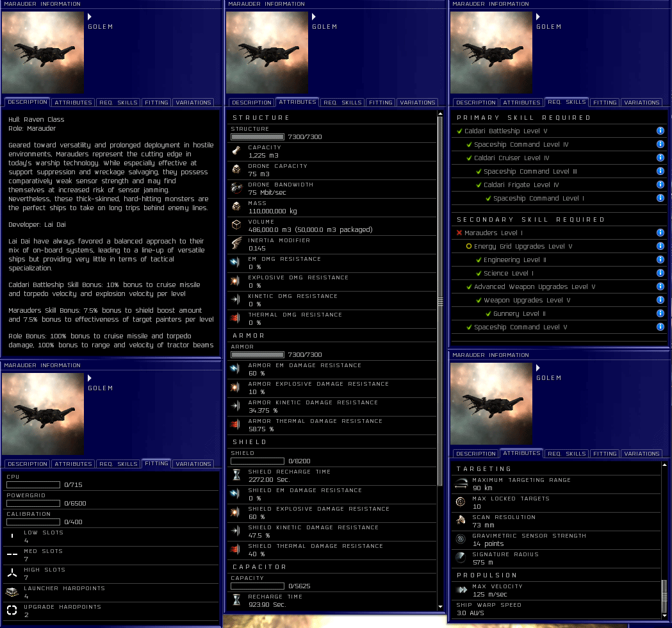672x628 pixels.
Task: Expand arrow beside Golem in description window
Action: tap(90, 17)
